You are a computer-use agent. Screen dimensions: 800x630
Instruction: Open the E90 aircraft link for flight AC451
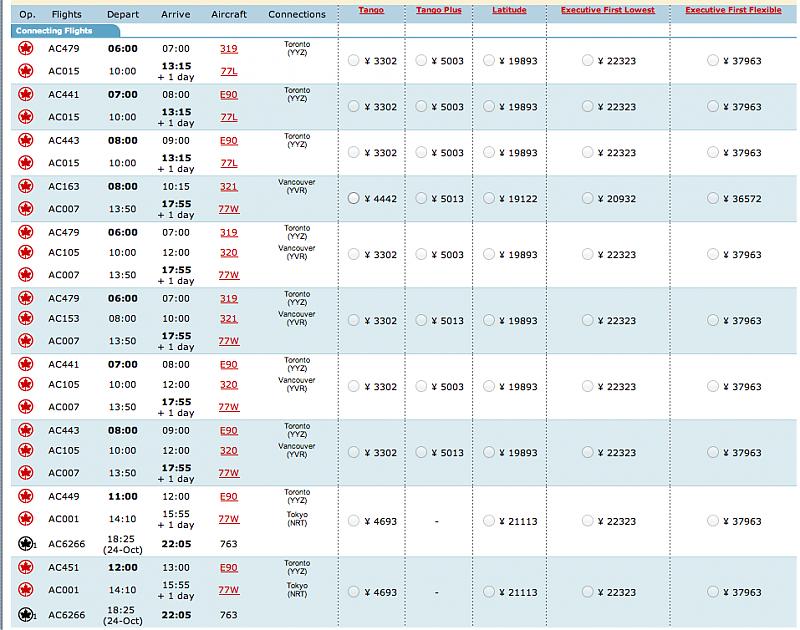pos(229,568)
